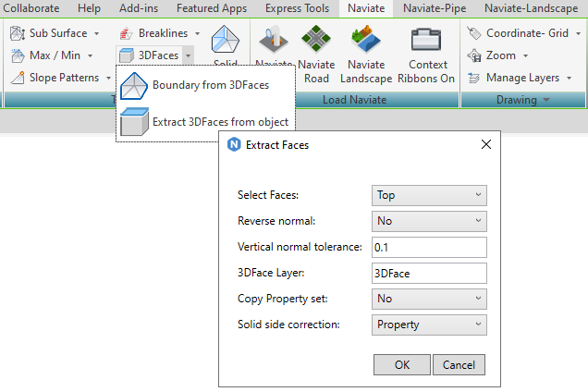
Task: Expand the Breaklines dropdown arrow
Action: pos(197,33)
